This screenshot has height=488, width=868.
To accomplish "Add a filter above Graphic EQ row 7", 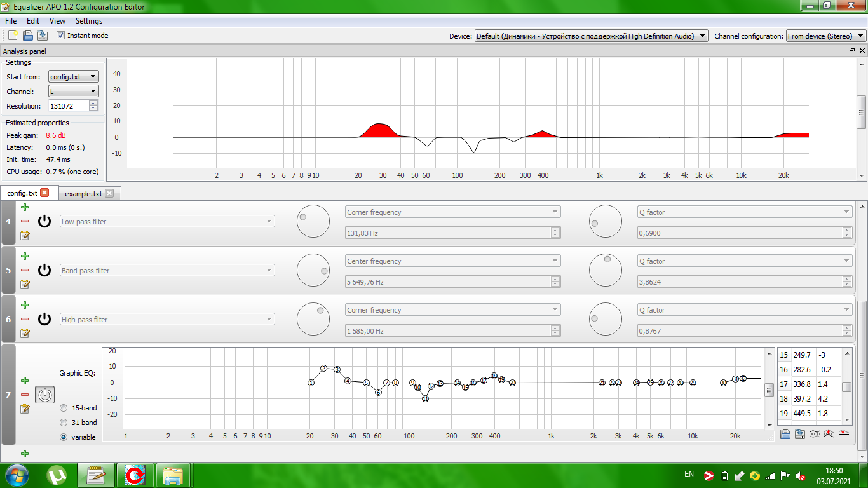I will coord(25,381).
